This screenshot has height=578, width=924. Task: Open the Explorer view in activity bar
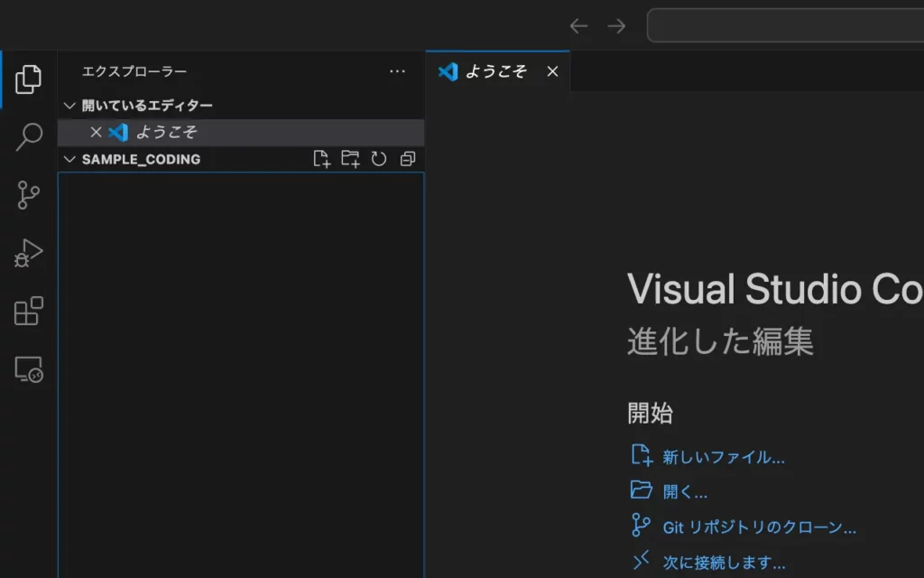pyautogui.click(x=28, y=79)
